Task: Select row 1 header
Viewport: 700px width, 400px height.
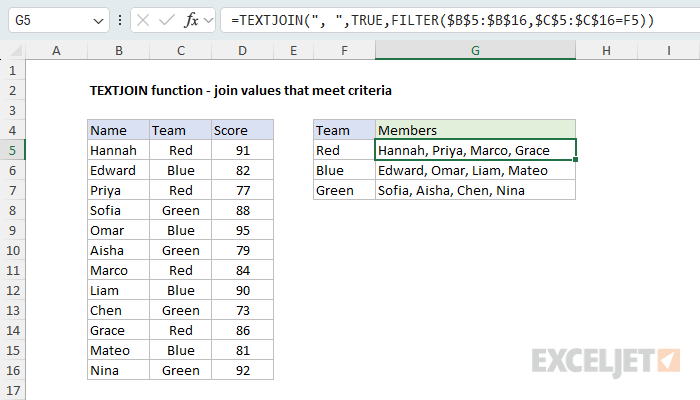Action: click(x=12, y=71)
